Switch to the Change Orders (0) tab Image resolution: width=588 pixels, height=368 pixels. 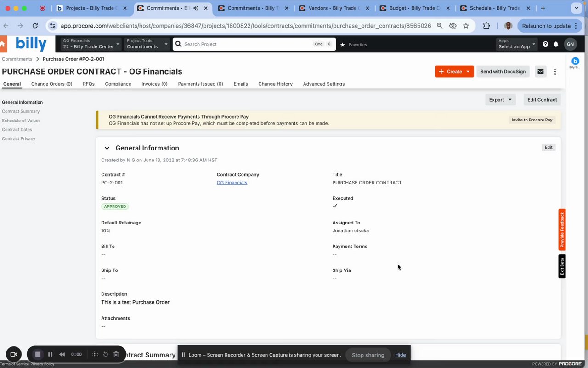(51, 84)
